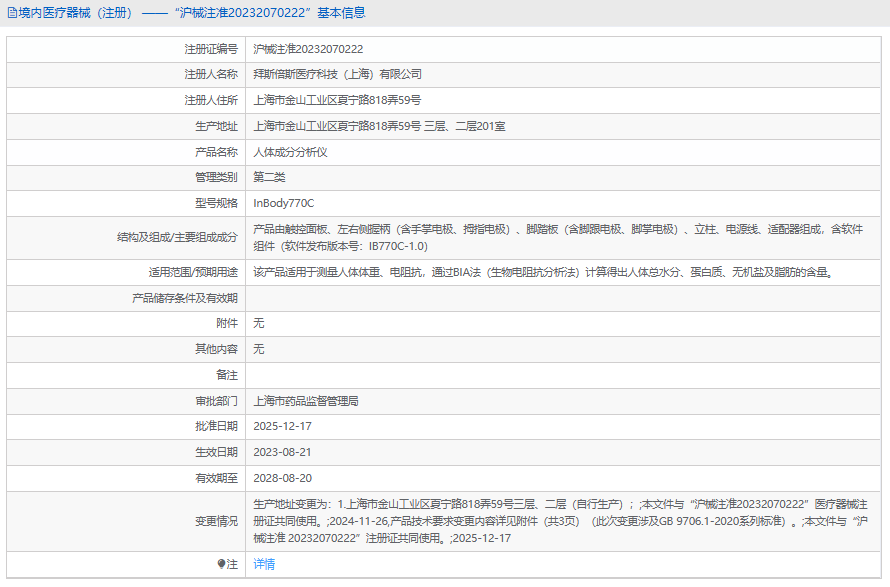Click the 型号规格 label
This screenshot has height=587, width=890.
point(216,203)
